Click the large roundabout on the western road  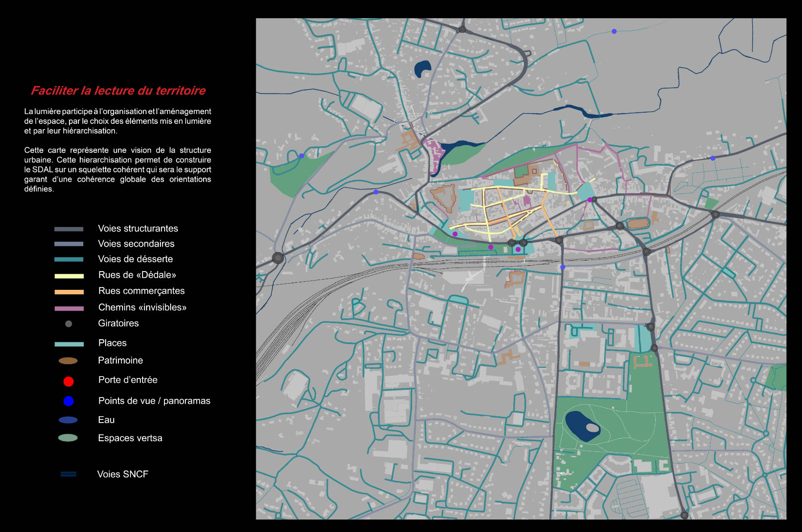[277, 257]
